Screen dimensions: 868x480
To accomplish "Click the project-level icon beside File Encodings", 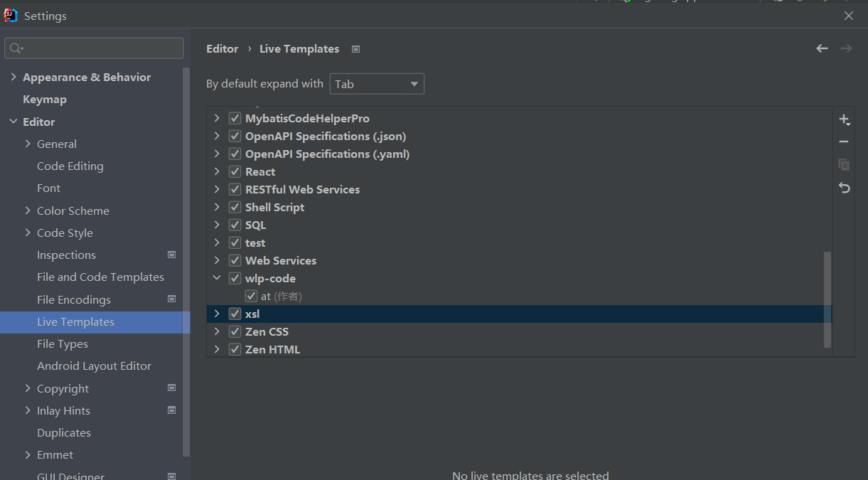I will [171, 299].
